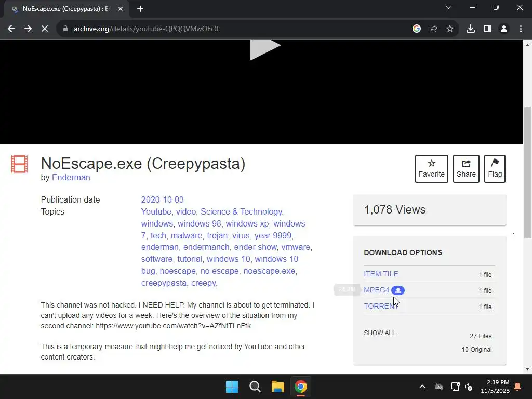Screen dimensions: 532x399
Task: View site information lock icon
Action: coord(65,29)
